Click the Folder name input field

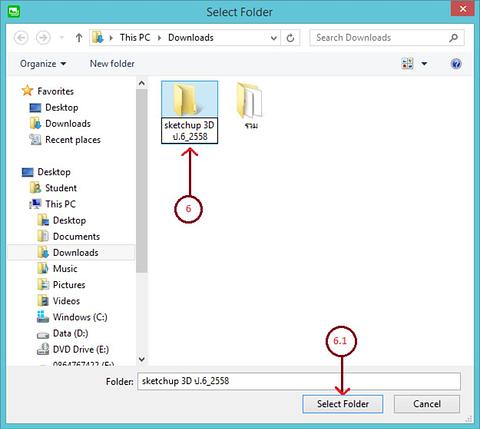point(299,381)
